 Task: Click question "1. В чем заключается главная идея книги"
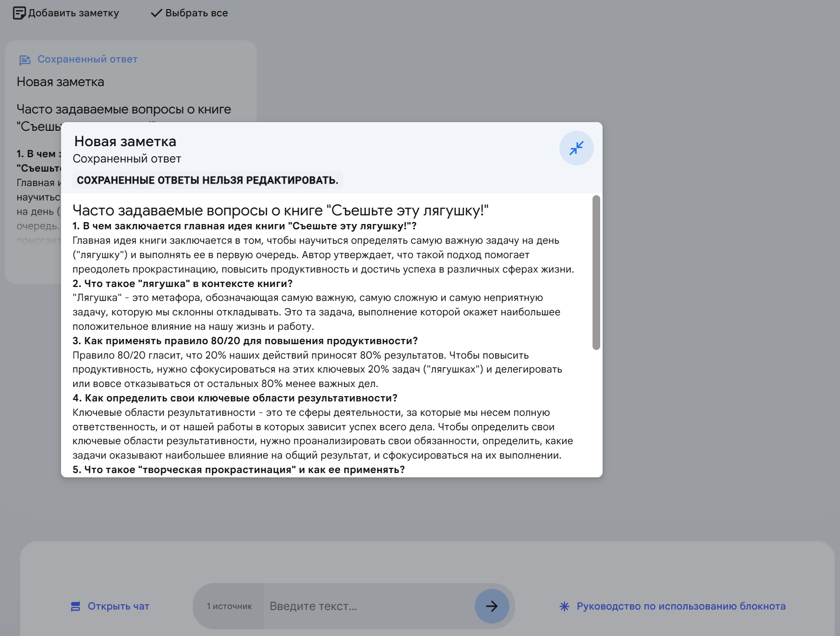[245, 226]
